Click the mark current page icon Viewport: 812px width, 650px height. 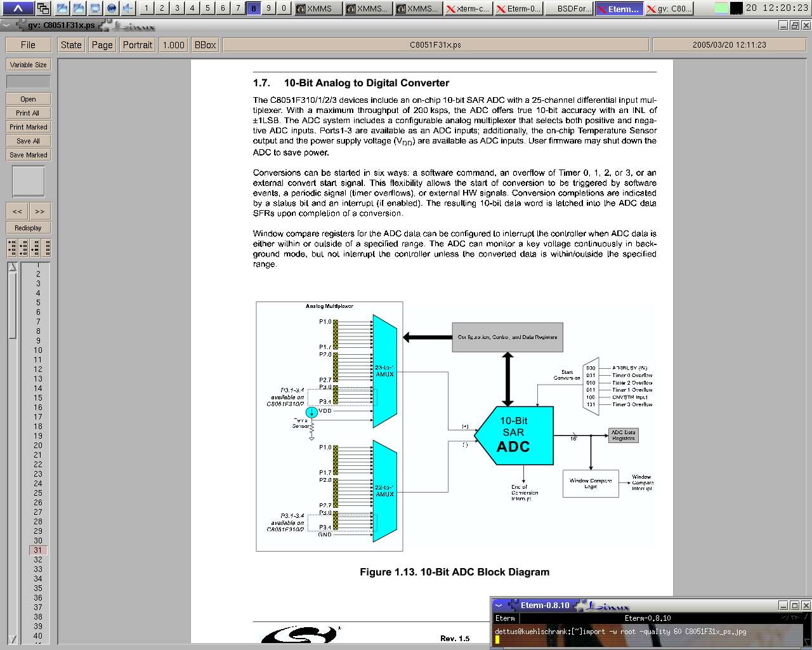(35, 248)
